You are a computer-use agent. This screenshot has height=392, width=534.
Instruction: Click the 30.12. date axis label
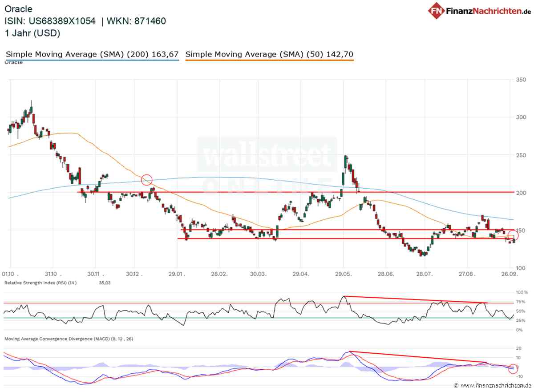[x=135, y=275]
